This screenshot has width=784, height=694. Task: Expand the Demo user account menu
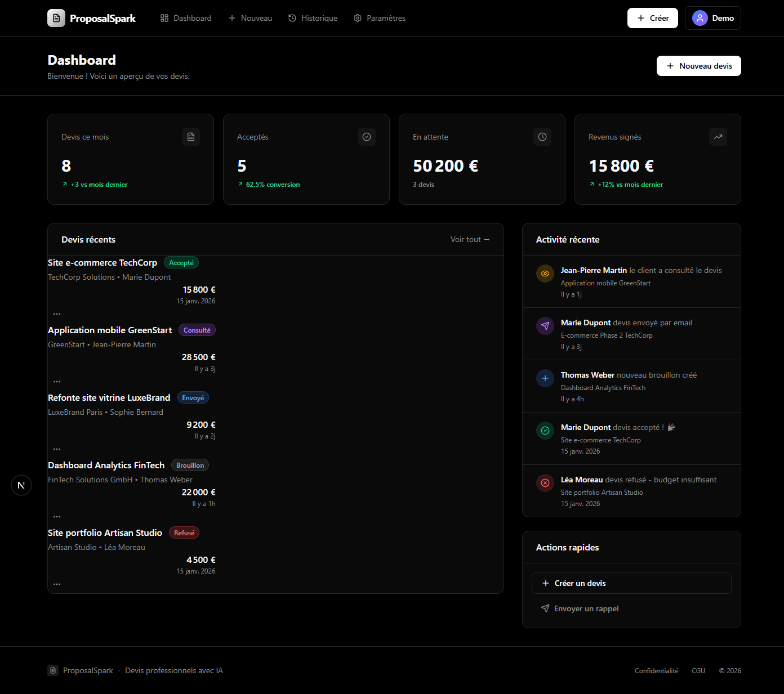click(712, 18)
